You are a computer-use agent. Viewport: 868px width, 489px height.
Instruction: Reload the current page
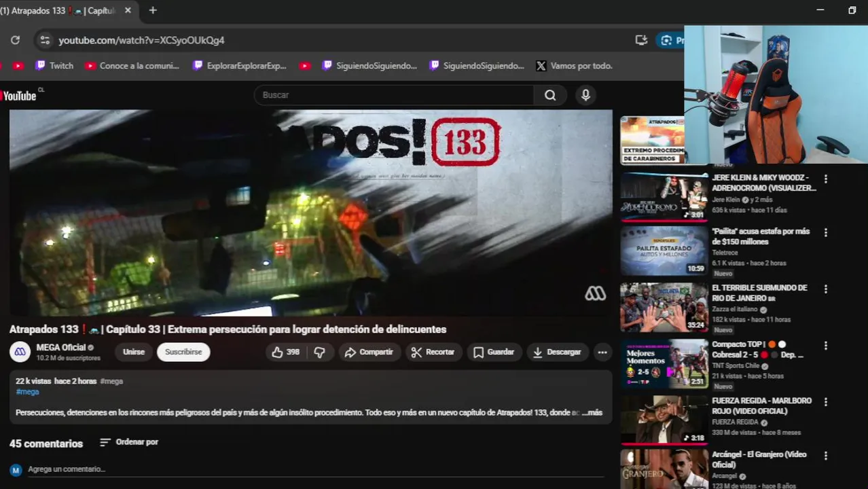pyautogui.click(x=15, y=40)
